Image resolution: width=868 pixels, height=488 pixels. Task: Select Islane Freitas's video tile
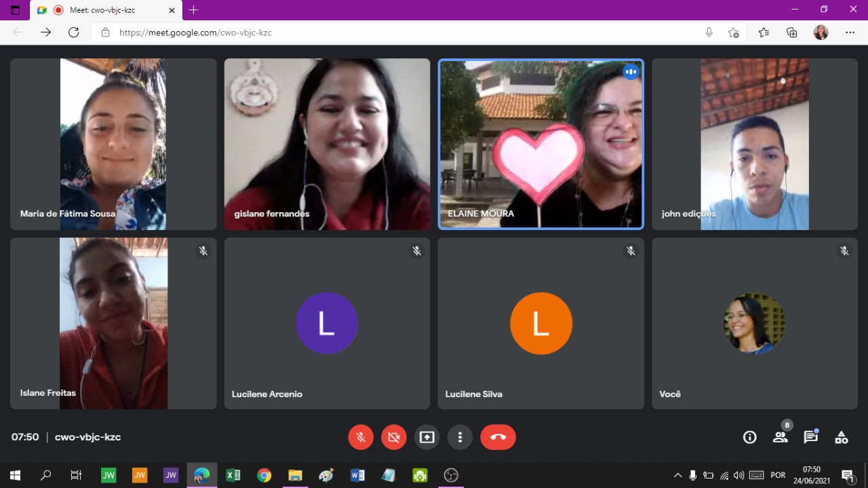click(x=113, y=323)
